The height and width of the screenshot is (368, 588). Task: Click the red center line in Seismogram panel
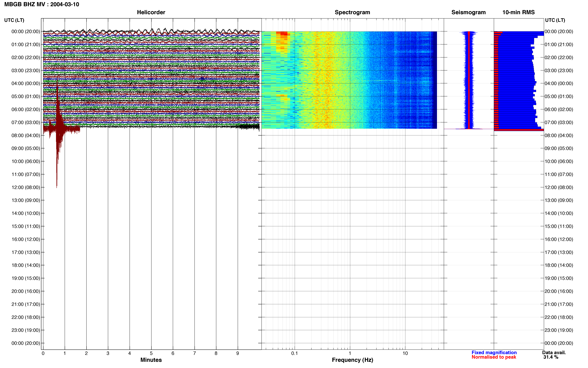(x=469, y=80)
